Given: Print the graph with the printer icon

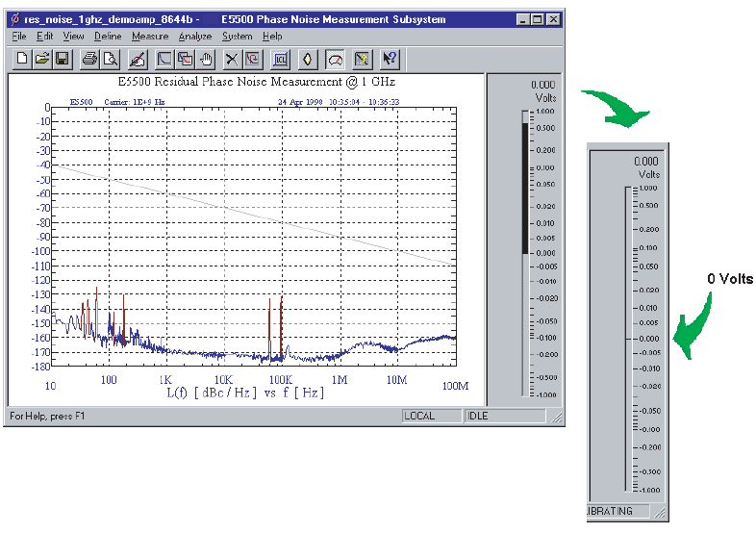Looking at the screenshot, I should 89,60.
